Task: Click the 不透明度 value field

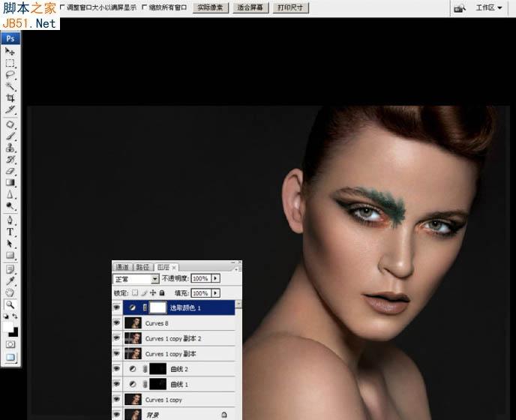Action: coord(201,279)
